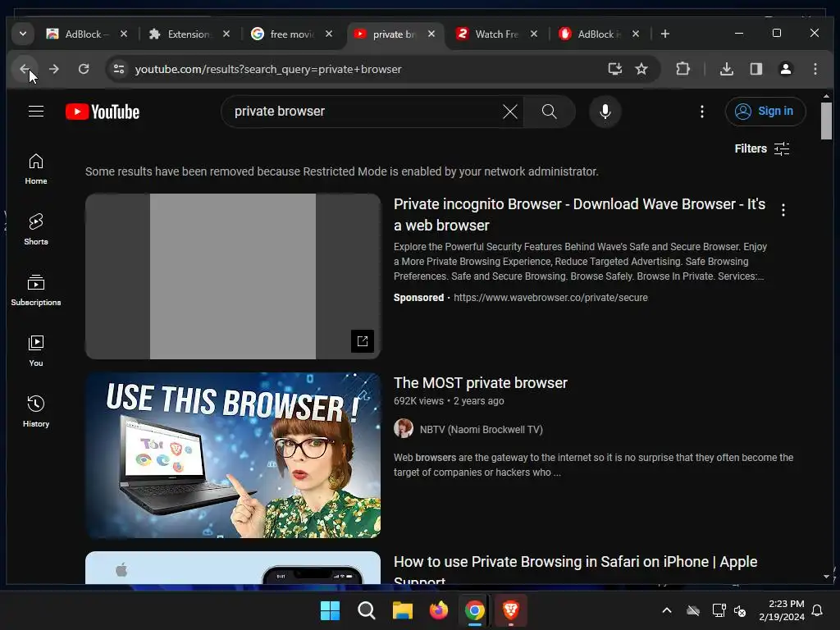The image size is (840, 630).
Task: Switch to the Watch Free tab
Action: point(495,34)
